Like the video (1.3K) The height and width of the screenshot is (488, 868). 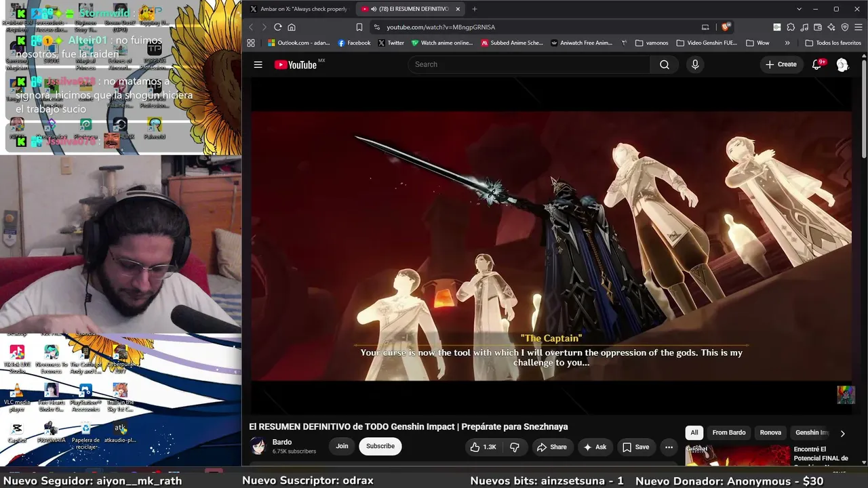483,447
